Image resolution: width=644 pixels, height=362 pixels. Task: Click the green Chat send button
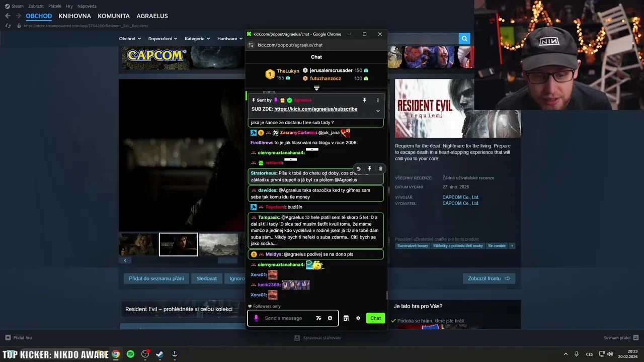[x=376, y=318]
